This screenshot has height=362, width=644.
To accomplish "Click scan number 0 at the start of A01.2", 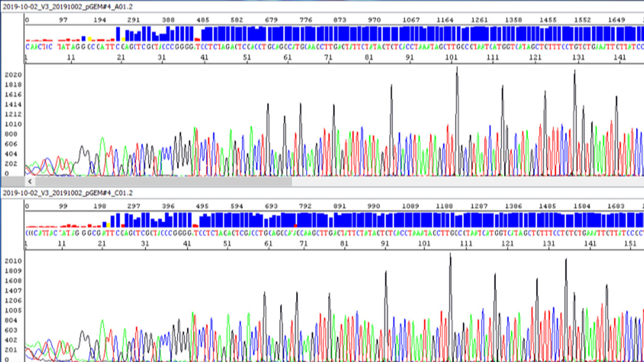I will click(x=27, y=20).
